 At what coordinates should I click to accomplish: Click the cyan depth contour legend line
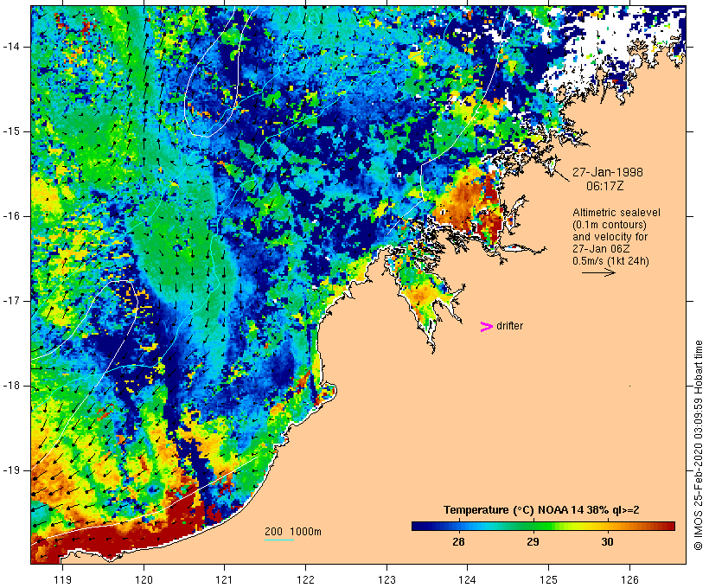click(279, 540)
